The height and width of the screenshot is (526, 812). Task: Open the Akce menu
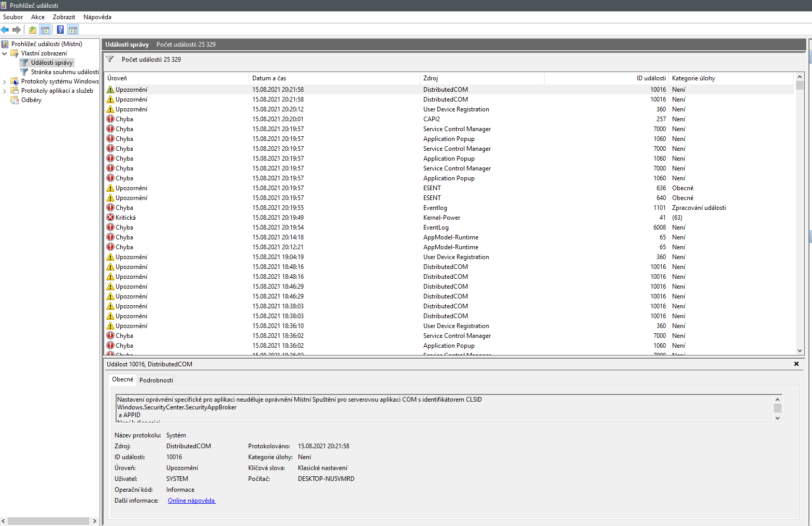tap(38, 17)
